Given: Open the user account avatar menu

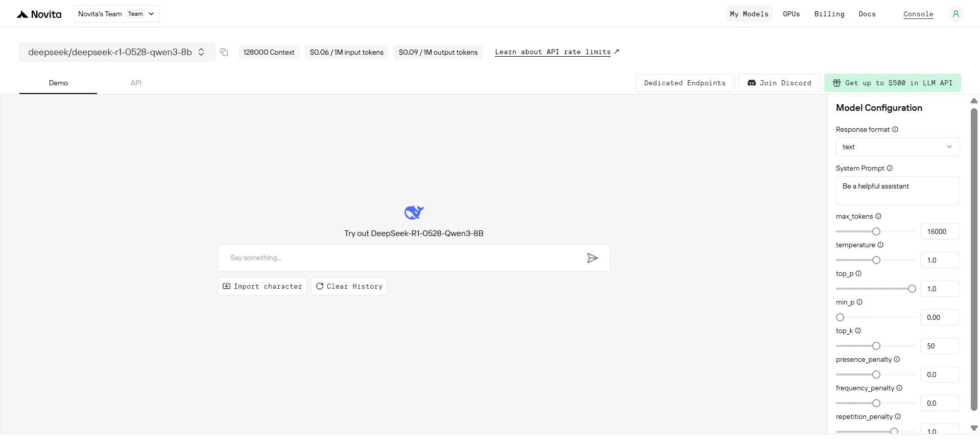Looking at the screenshot, I should tap(955, 14).
